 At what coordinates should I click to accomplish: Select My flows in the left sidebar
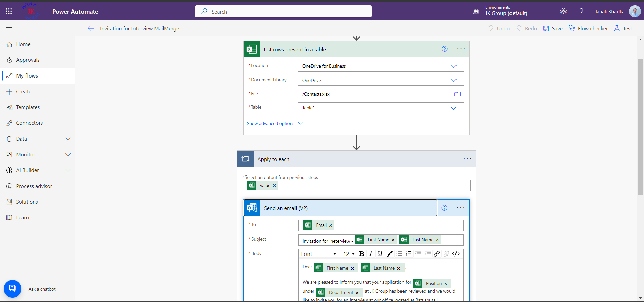click(27, 75)
